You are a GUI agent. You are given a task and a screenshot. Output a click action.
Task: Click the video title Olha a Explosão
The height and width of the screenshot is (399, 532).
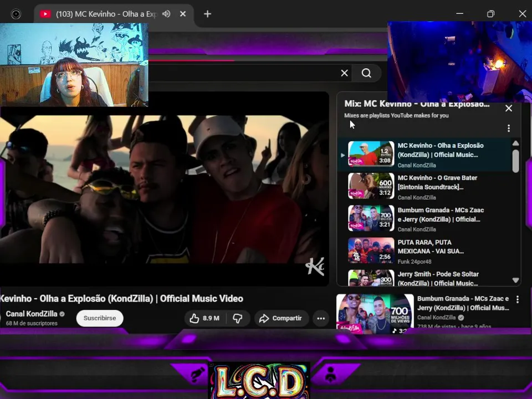[x=121, y=299]
